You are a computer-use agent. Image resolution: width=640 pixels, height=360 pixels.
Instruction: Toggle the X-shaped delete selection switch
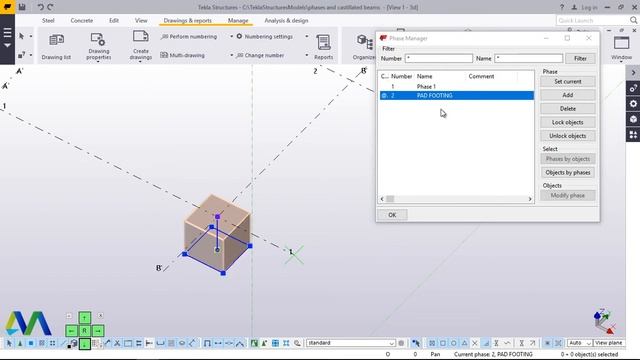(117, 343)
